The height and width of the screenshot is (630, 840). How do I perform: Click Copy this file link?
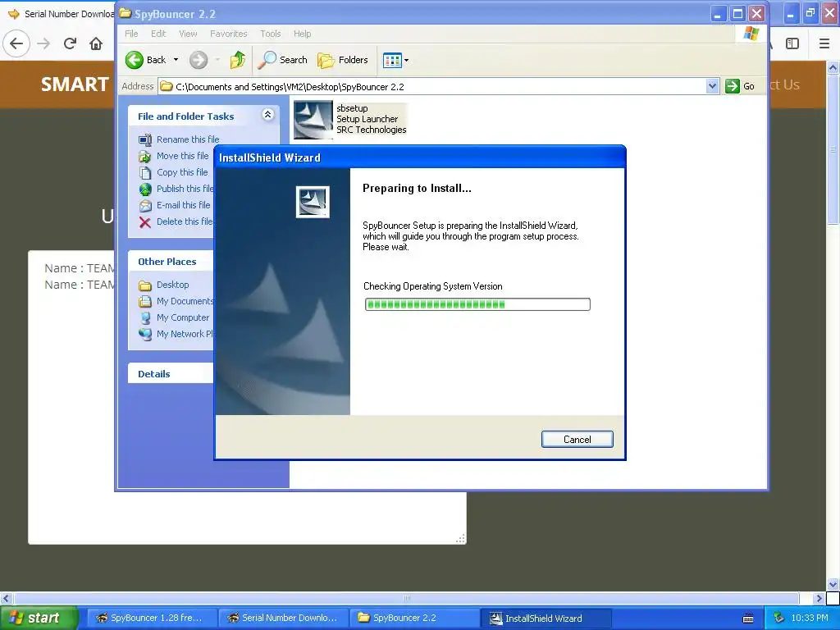click(x=182, y=172)
